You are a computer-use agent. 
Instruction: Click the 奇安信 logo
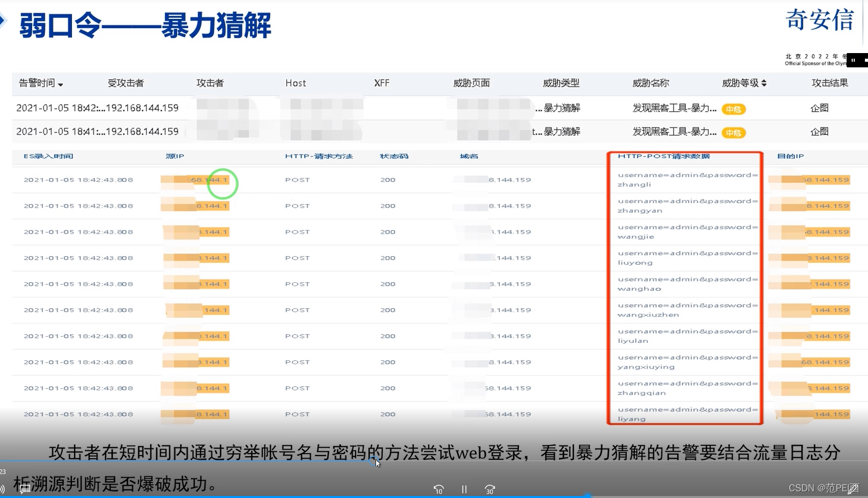point(820,20)
